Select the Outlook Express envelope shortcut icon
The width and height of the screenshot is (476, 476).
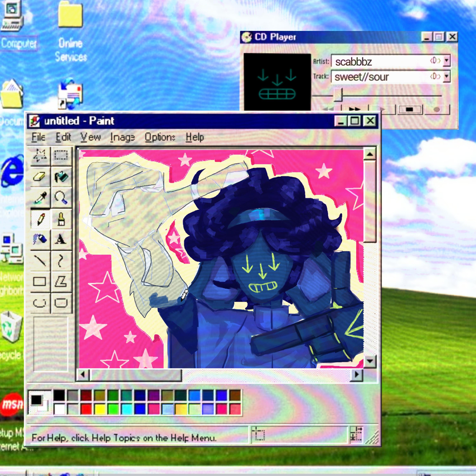point(70,94)
